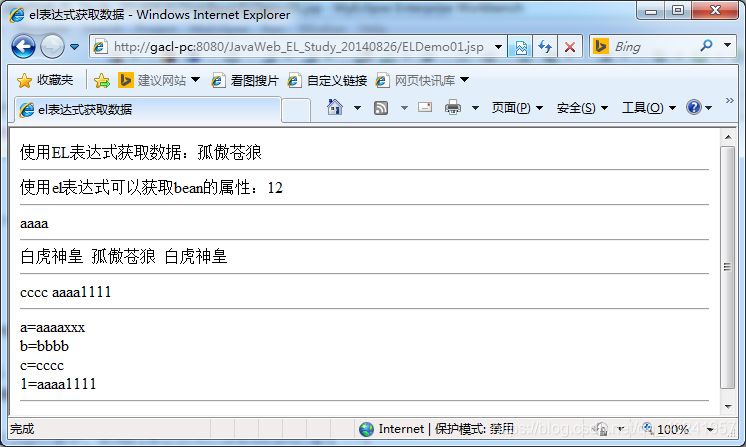
Task: Expand the feeds dropdown arrow
Action: [404, 108]
